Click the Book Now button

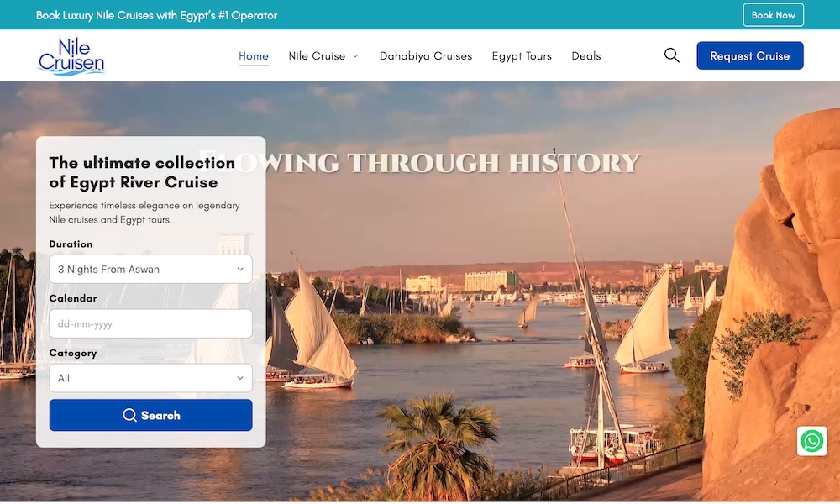[773, 15]
